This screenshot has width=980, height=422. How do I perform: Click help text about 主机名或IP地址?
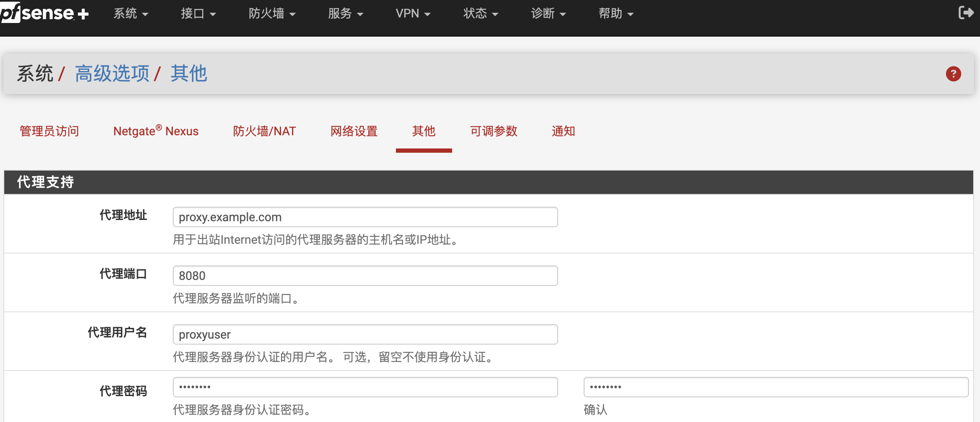click(316, 240)
